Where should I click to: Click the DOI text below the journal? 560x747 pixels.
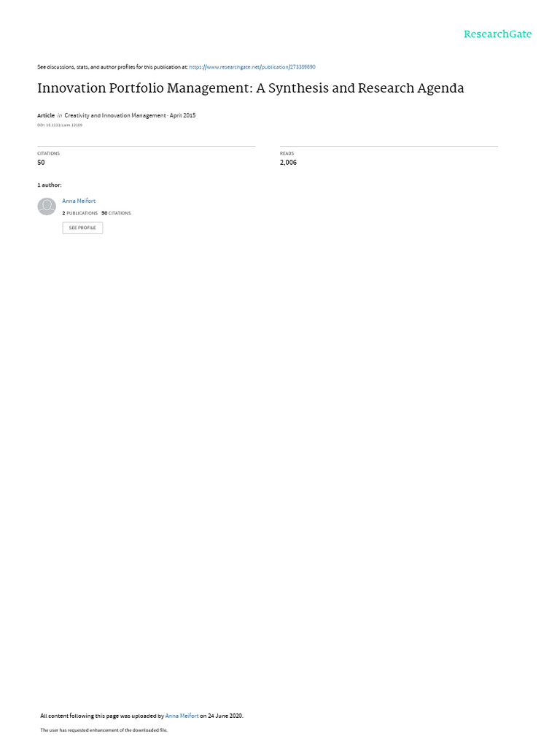60,125
